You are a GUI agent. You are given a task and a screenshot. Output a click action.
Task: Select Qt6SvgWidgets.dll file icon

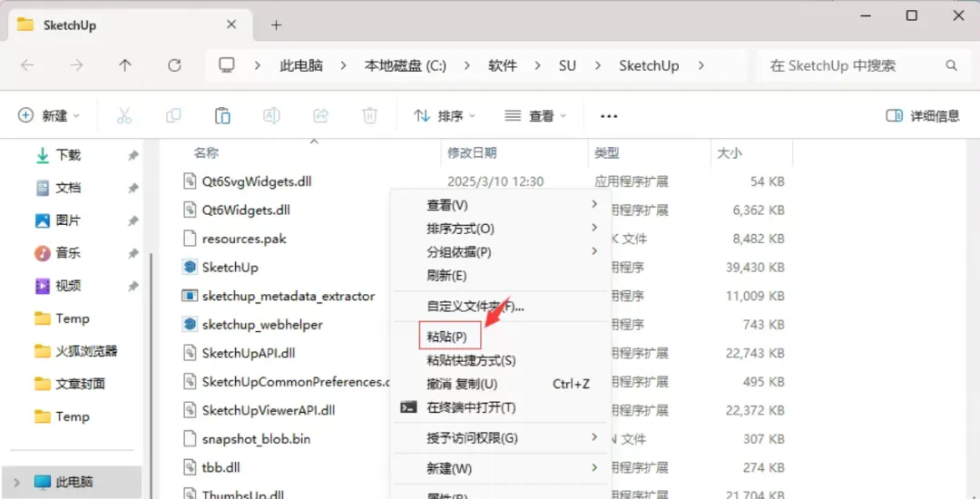pos(190,181)
